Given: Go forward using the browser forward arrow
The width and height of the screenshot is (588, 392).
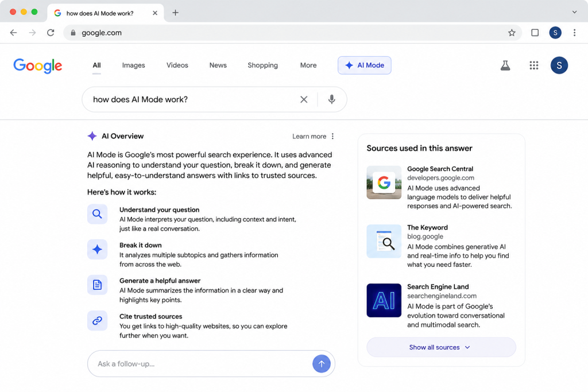Looking at the screenshot, I should pyautogui.click(x=32, y=33).
